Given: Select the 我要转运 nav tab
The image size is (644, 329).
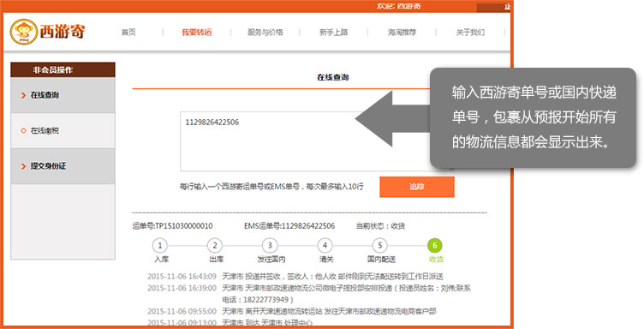Looking at the screenshot, I should click(x=197, y=32).
